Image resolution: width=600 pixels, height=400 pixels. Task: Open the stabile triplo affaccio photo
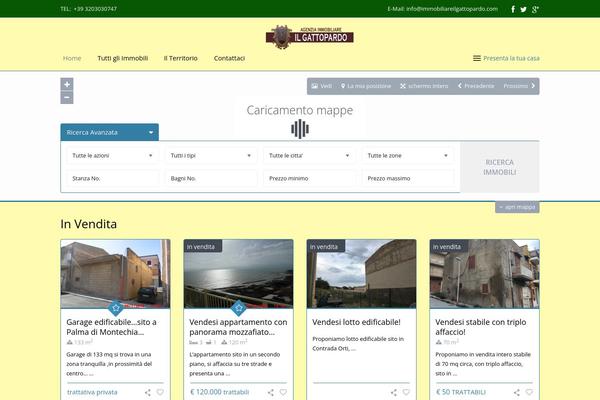484,274
